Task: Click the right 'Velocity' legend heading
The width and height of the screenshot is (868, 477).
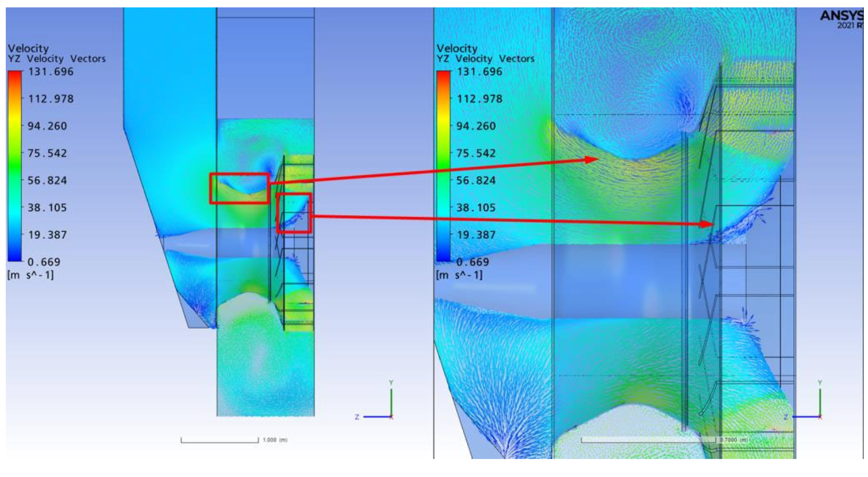Action: [457, 49]
